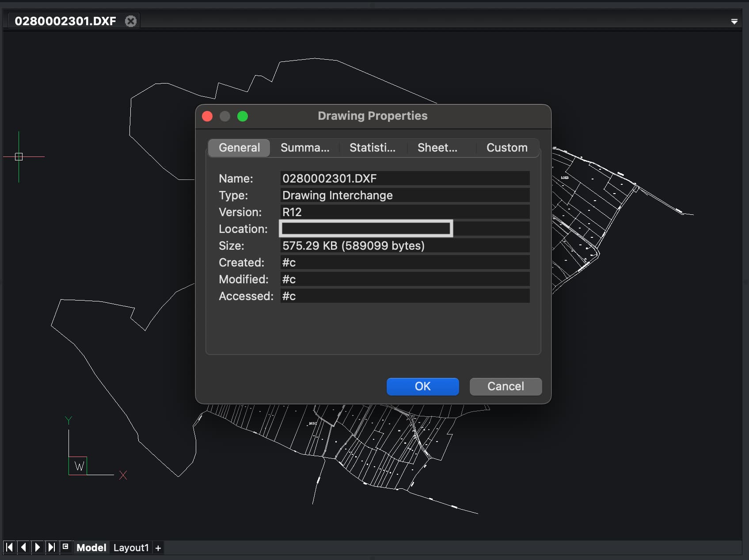The image size is (749, 560).
Task: Open the Sheet tab in Drawing Properties
Action: pyautogui.click(x=437, y=148)
